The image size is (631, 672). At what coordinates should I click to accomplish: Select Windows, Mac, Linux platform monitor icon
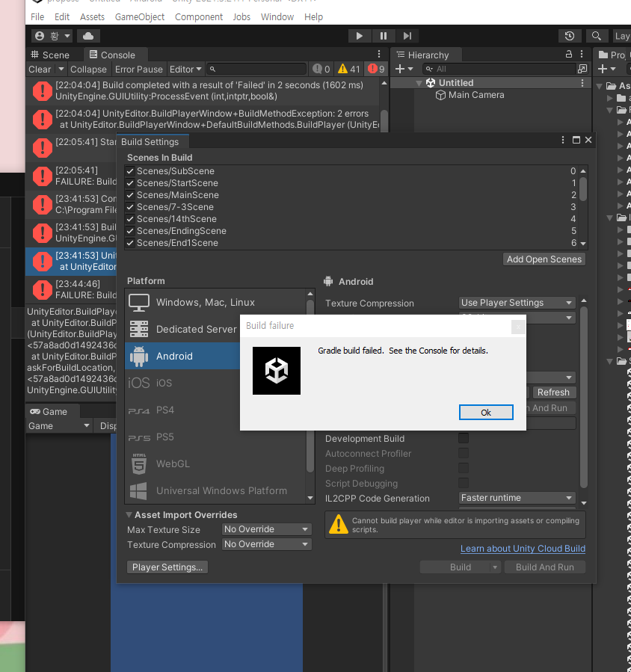coord(139,303)
